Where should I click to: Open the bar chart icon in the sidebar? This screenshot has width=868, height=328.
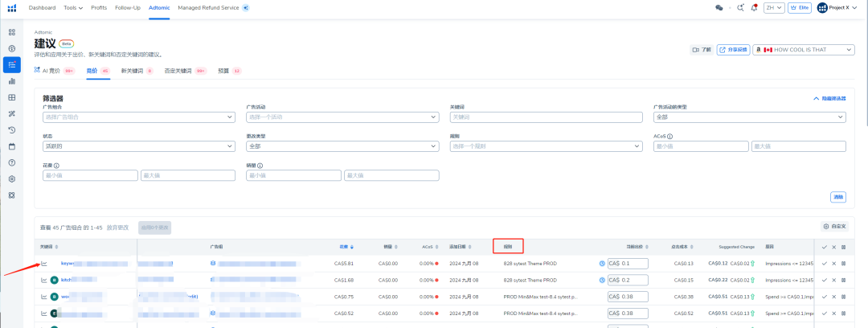(x=11, y=81)
